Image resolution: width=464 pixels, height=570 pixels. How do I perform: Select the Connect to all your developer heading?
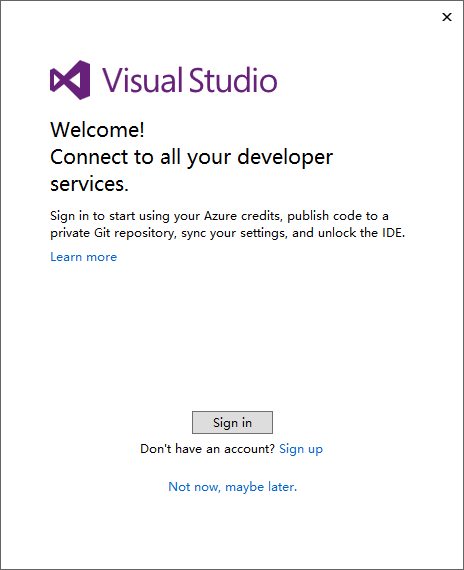coord(191,157)
